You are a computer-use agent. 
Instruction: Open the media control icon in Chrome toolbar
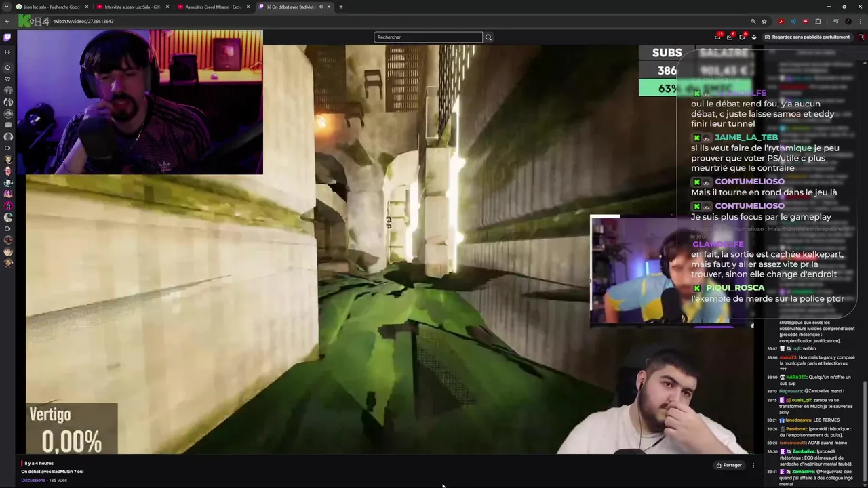click(835, 21)
